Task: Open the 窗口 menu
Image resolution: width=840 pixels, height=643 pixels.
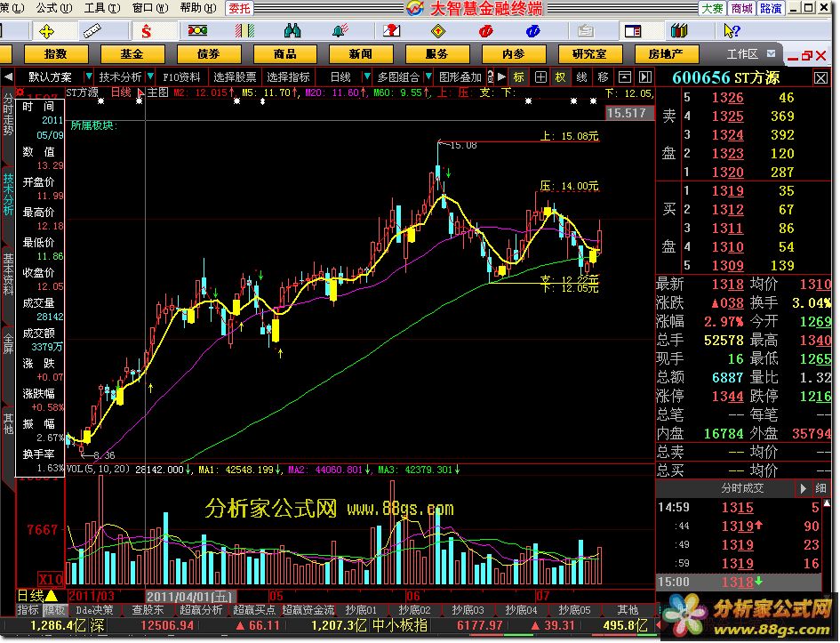Action: [x=150, y=8]
